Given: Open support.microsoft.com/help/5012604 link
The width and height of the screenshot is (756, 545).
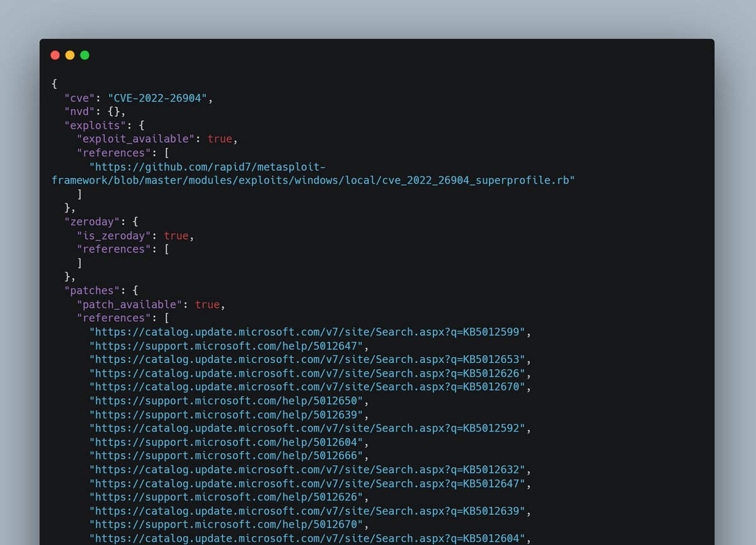Looking at the screenshot, I should (226, 442).
